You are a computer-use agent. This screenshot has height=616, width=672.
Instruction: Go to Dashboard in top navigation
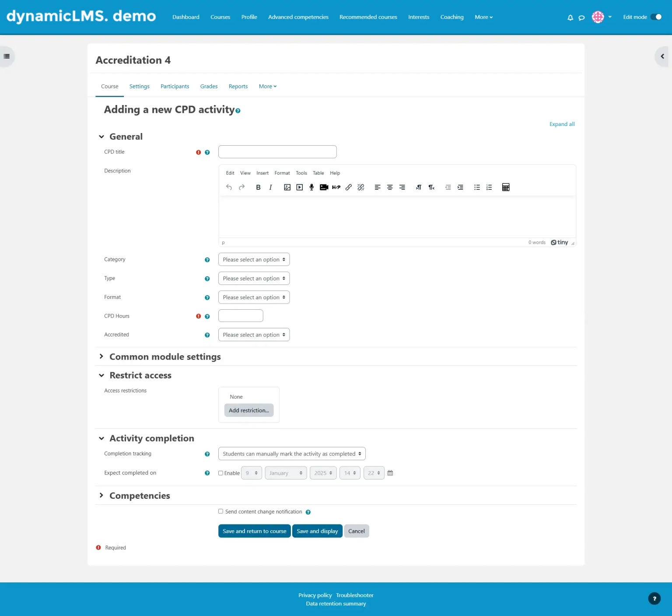pyautogui.click(x=186, y=17)
